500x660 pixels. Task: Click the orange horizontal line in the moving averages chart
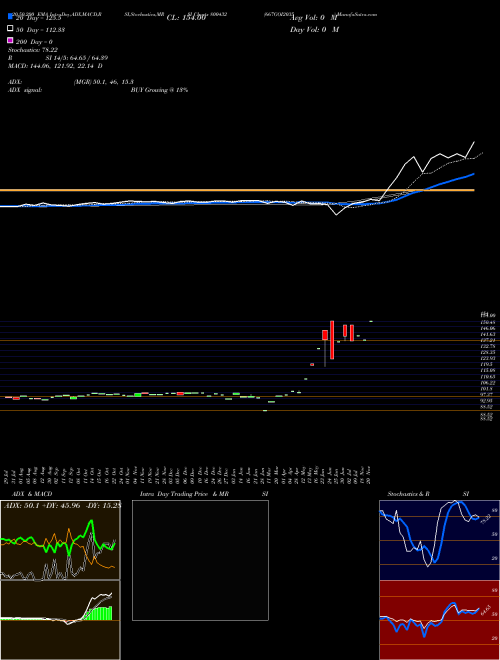237,190
